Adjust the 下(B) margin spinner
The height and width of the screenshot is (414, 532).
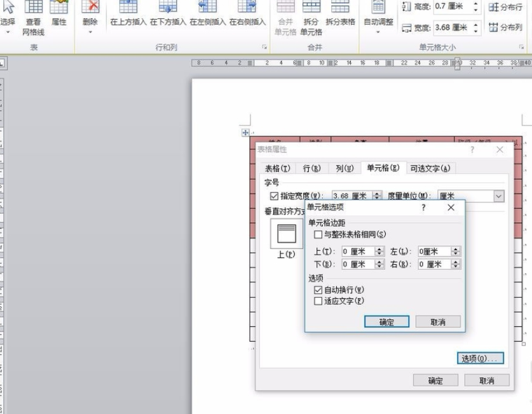(379, 264)
